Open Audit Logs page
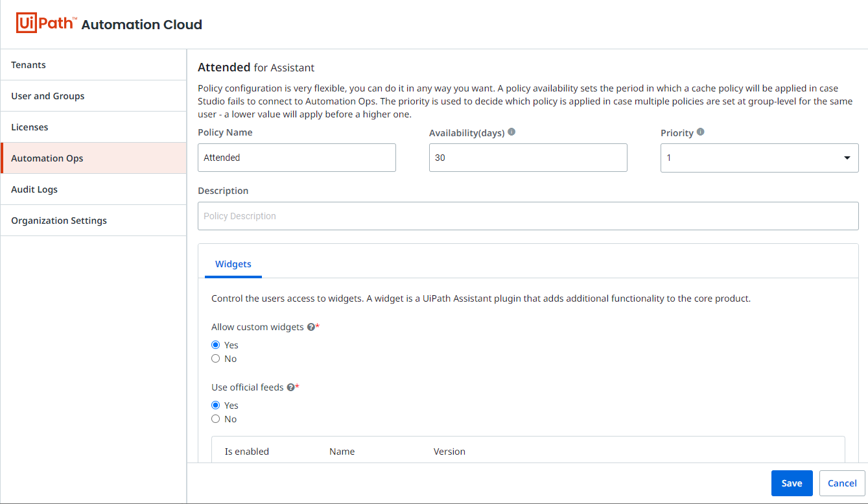The width and height of the screenshot is (868, 504). [x=93, y=189]
